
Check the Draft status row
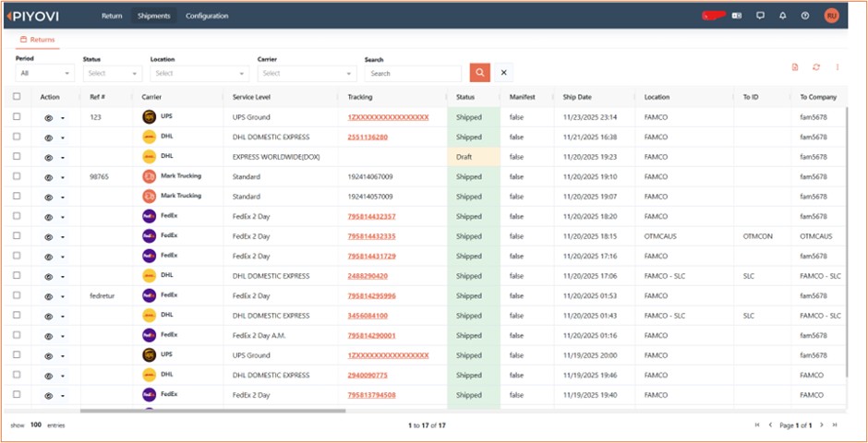click(x=17, y=156)
